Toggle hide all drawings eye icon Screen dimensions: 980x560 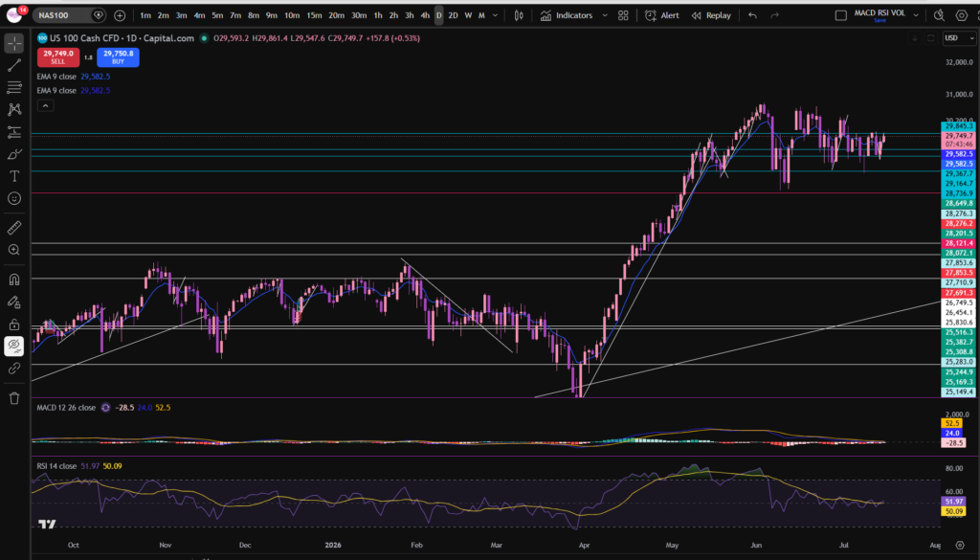[14, 346]
